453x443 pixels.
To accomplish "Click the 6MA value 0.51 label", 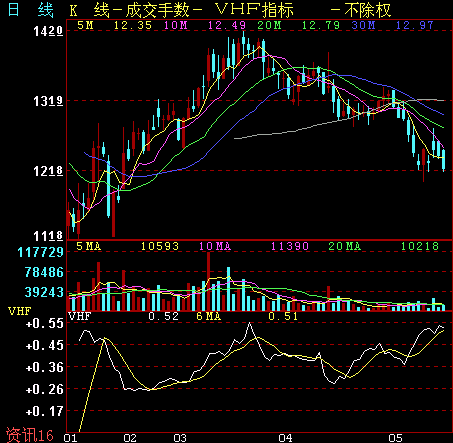I will [x=283, y=316].
